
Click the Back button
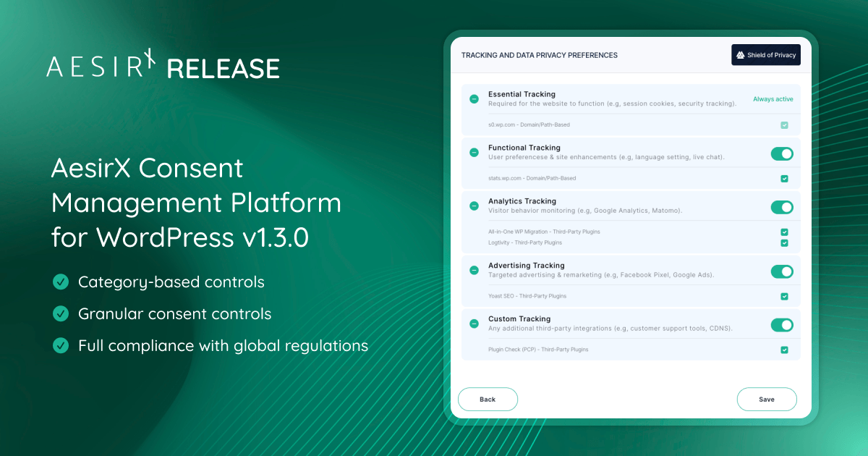point(488,400)
